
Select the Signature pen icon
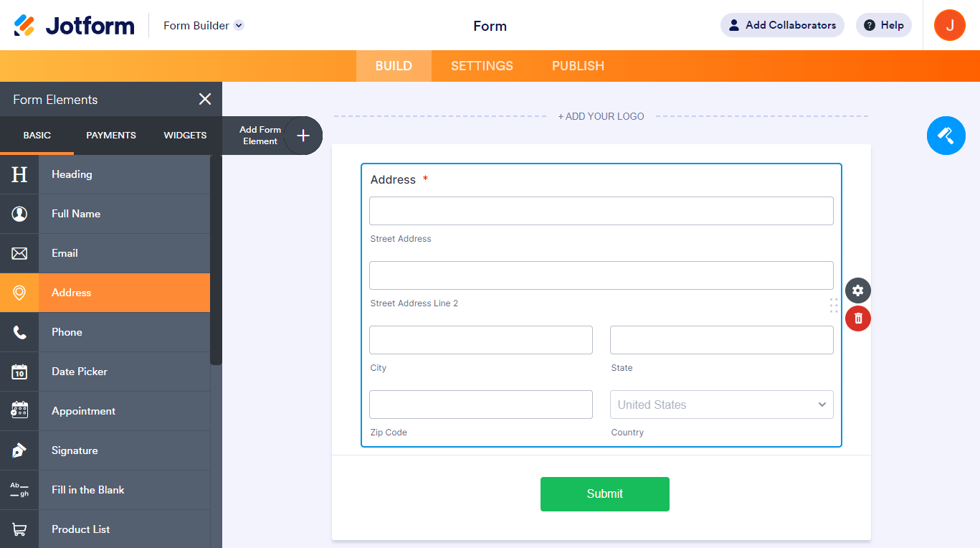click(x=19, y=450)
